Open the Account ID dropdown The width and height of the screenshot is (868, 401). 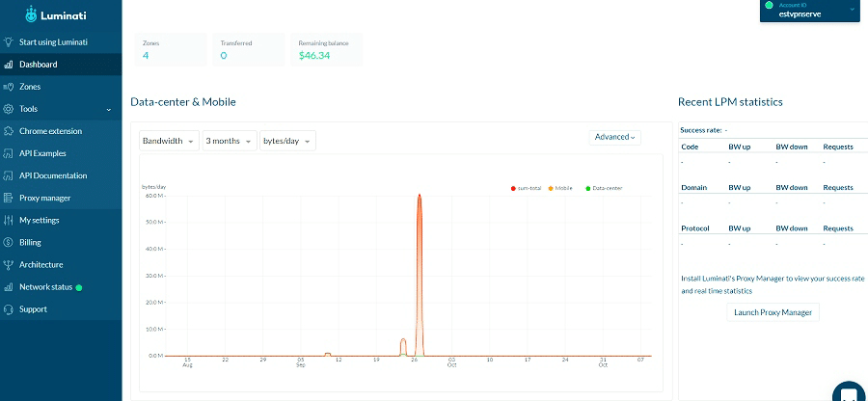[x=810, y=11]
